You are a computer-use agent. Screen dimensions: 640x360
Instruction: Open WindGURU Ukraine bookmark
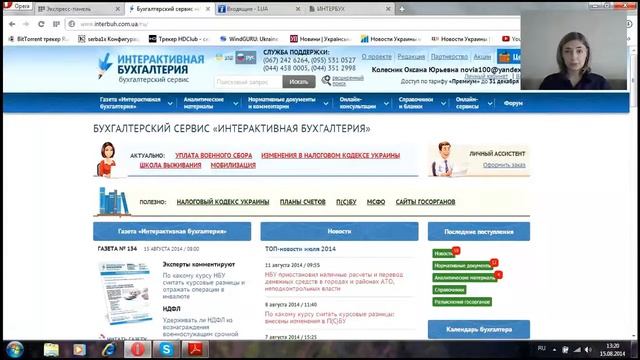tap(249, 39)
